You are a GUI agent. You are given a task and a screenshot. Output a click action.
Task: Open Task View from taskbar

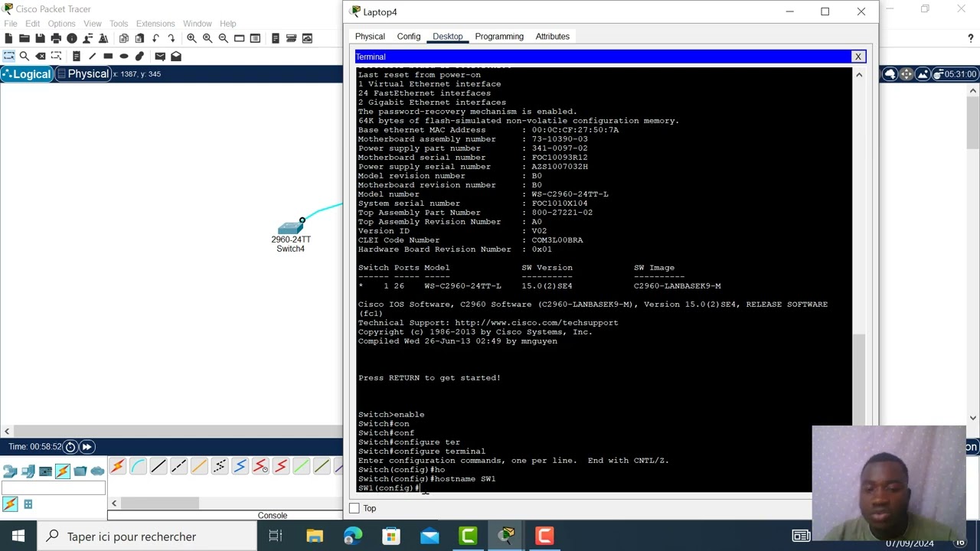pos(276,536)
